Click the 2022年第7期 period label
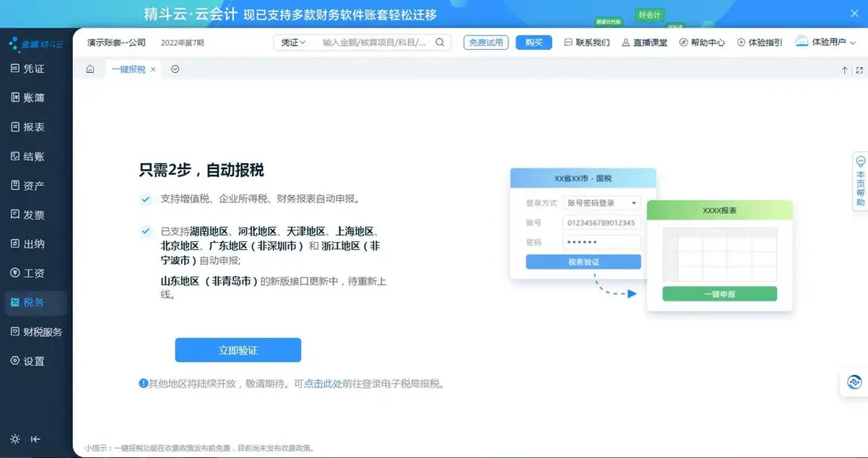Image resolution: width=868 pixels, height=458 pixels. coord(182,43)
